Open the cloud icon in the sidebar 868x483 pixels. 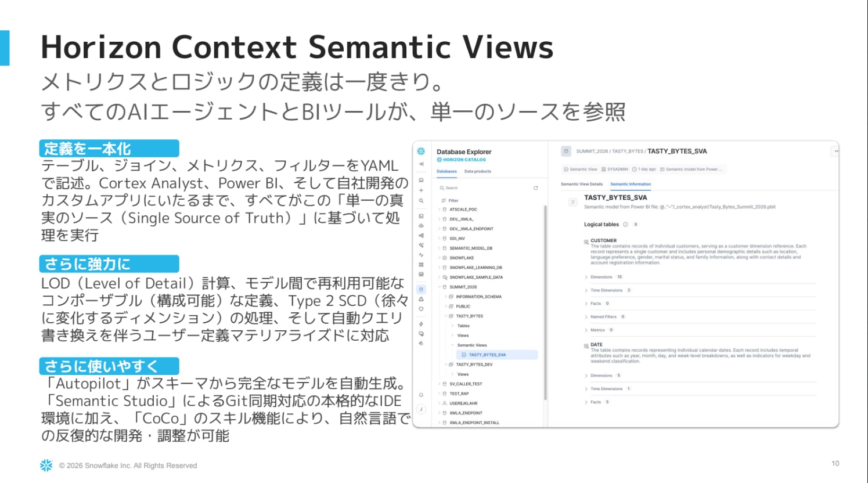421,226
